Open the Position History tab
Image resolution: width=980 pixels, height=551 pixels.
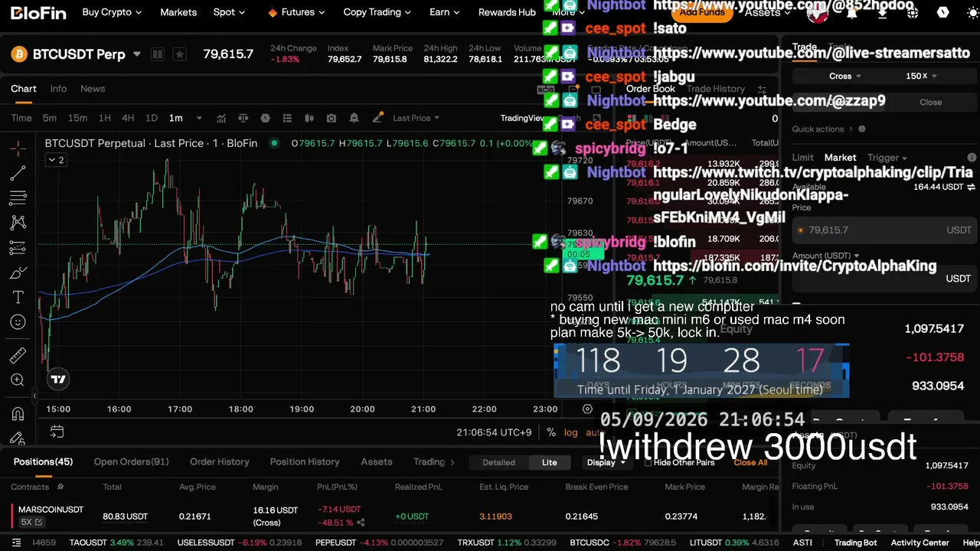point(305,461)
